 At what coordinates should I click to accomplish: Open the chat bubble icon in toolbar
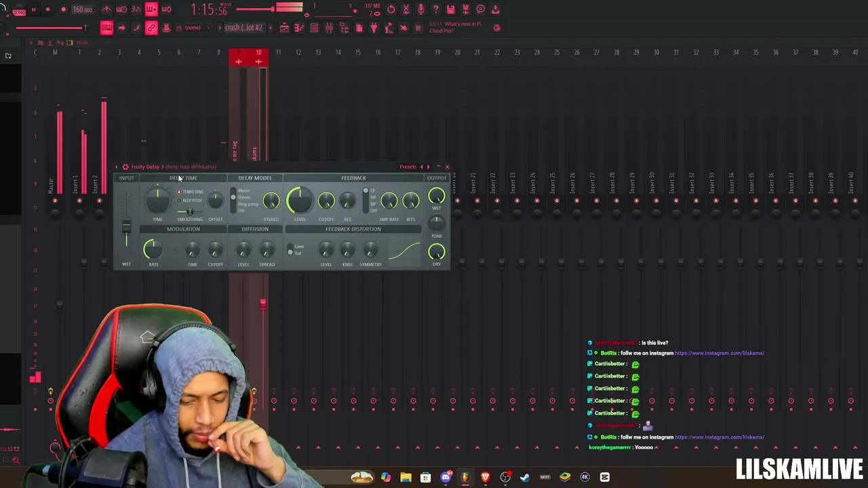[x=481, y=9]
